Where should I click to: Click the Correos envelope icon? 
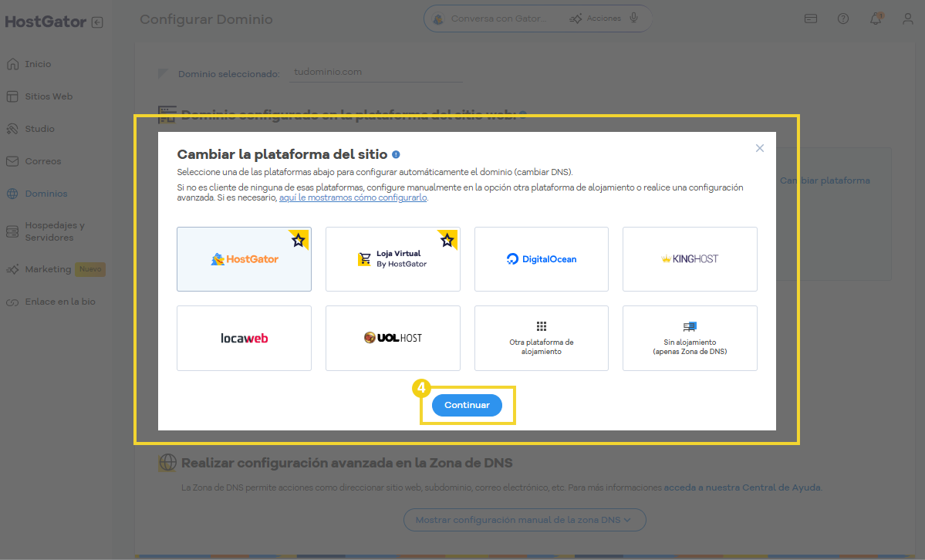[x=12, y=161]
